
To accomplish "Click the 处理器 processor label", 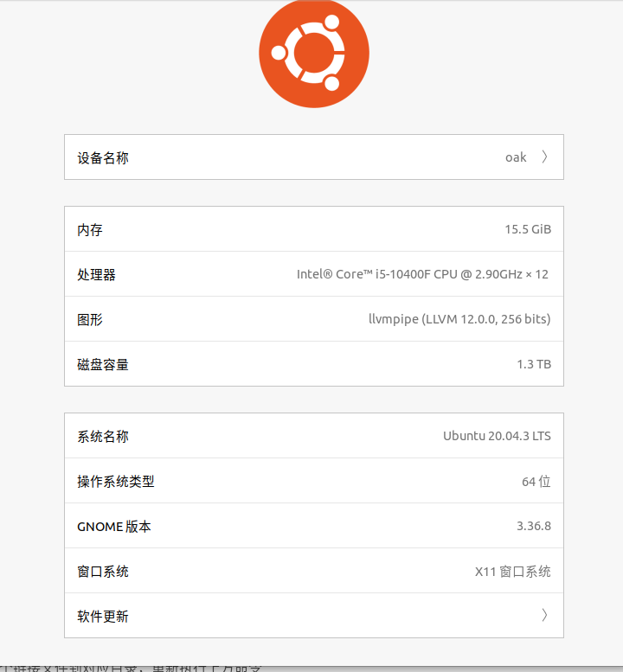I will (96, 275).
